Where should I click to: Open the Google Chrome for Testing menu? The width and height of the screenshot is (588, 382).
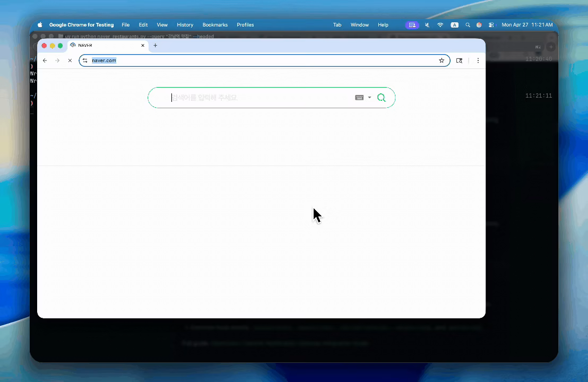[x=81, y=25]
